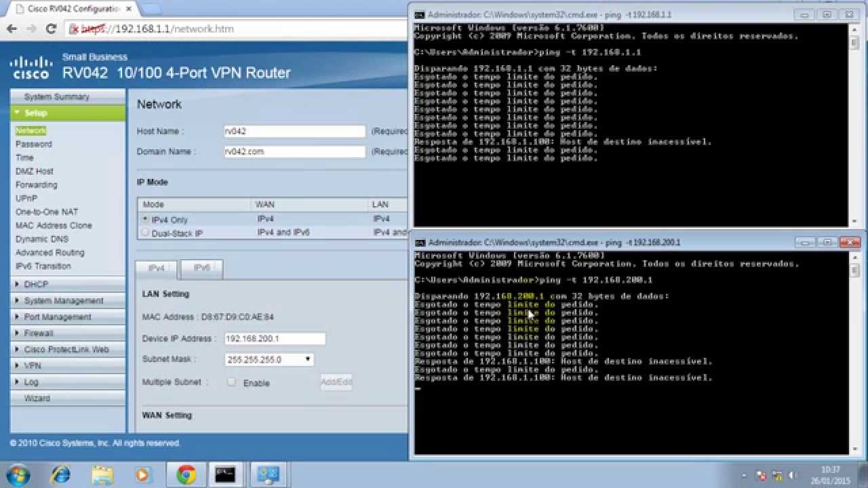
Task: Open System Summary page
Action: click(x=68, y=97)
